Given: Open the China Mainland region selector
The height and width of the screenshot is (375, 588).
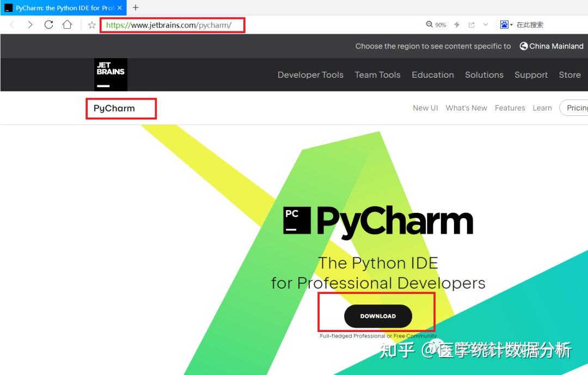Looking at the screenshot, I should tap(551, 46).
